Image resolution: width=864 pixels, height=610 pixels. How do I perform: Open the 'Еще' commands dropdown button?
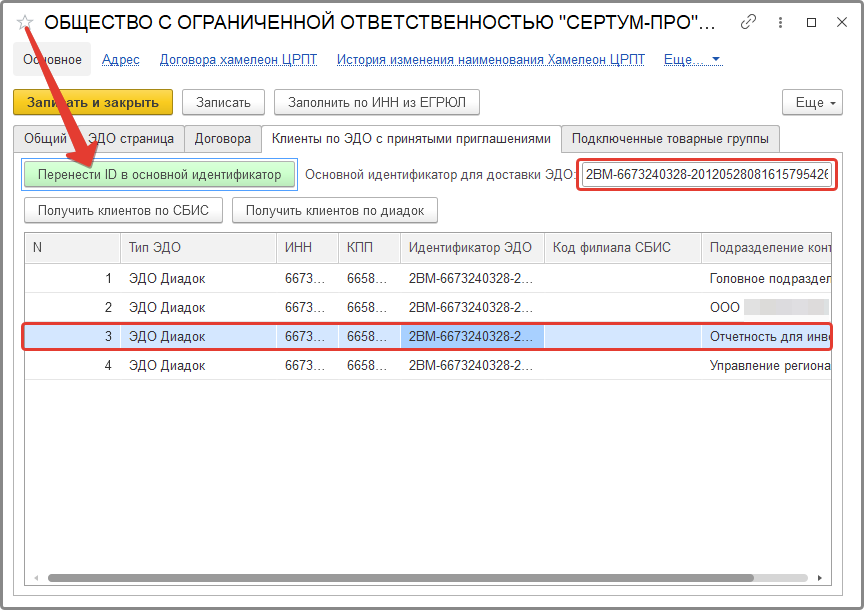[x=812, y=102]
